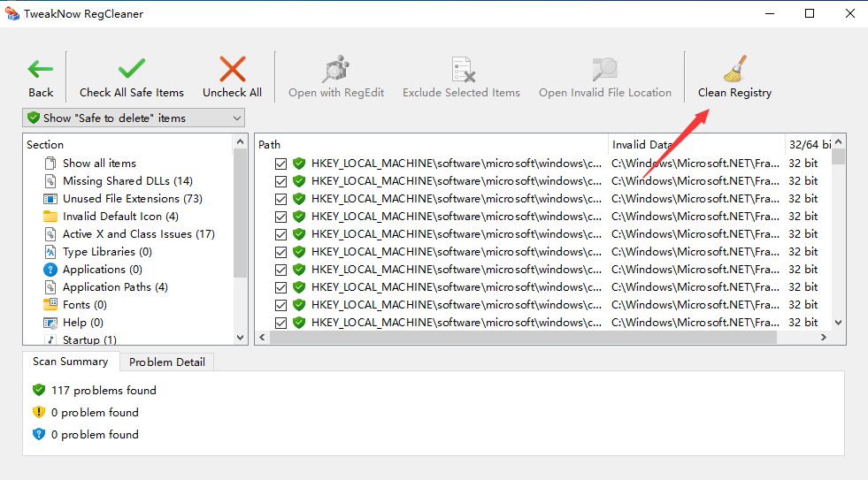This screenshot has height=480, width=868.
Task: Click the yellow warning shield in Scan Summary
Action: click(39, 412)
